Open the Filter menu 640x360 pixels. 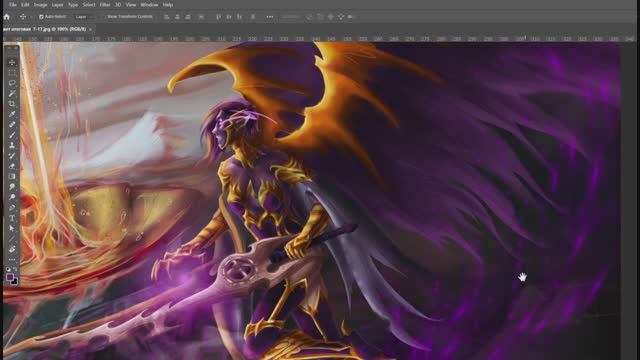pyautogui.click(x=105, y=5)
